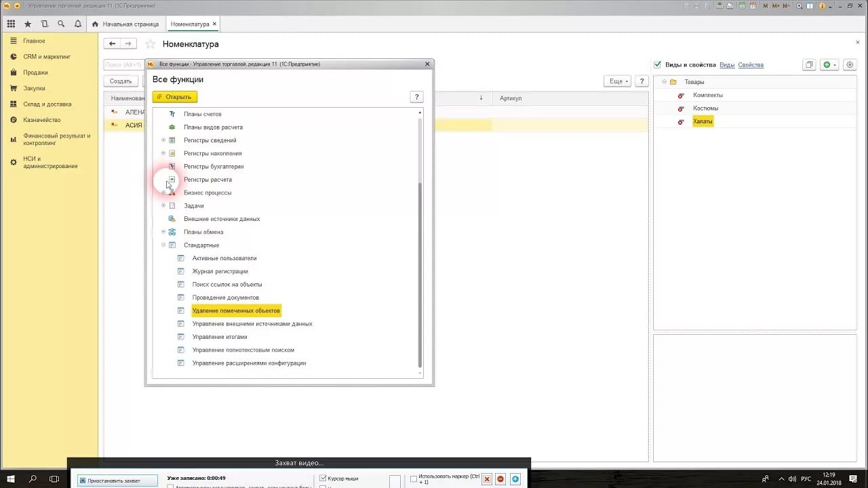Image resolution: width=868 pixels, height=488 pixels.
Task: Open Favorites star icon
Action: click(x=28, y=24)
